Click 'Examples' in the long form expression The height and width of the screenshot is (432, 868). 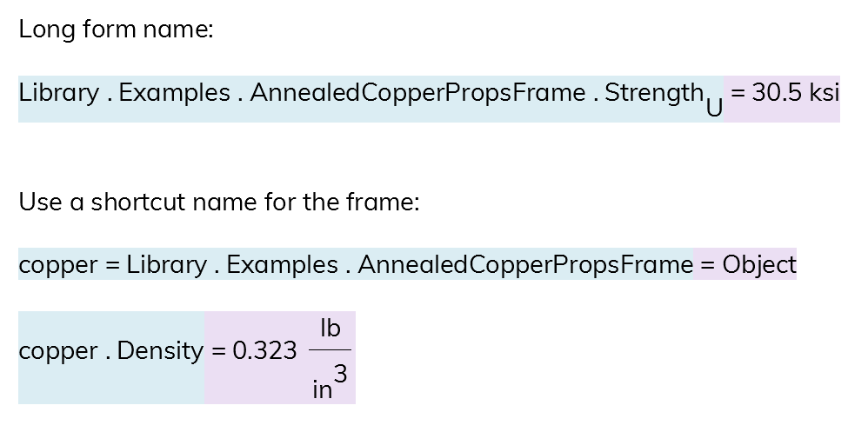tap(174, 93)
